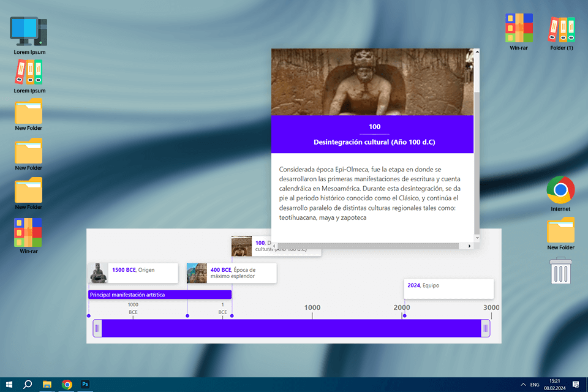Click the popup paragraph starting 'Considerada época Epi-Olmeca'
The image size is (588, 392).
[370, 194]
